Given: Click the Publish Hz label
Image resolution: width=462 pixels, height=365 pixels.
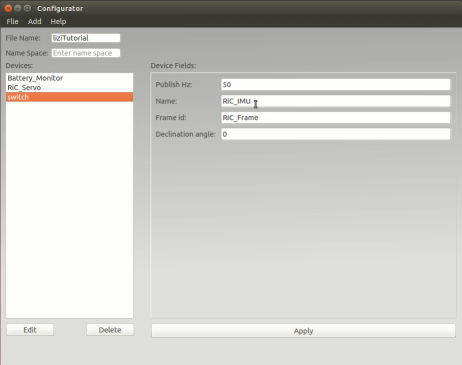Looking at the screenshot, I should pos(174,84).
